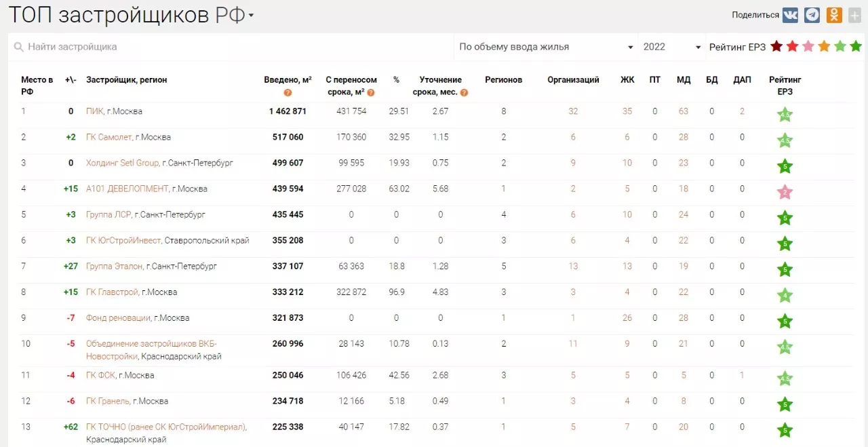Open the 2022 year dropdown
Screen dimensions: 868x447
(x=671, y=47)
